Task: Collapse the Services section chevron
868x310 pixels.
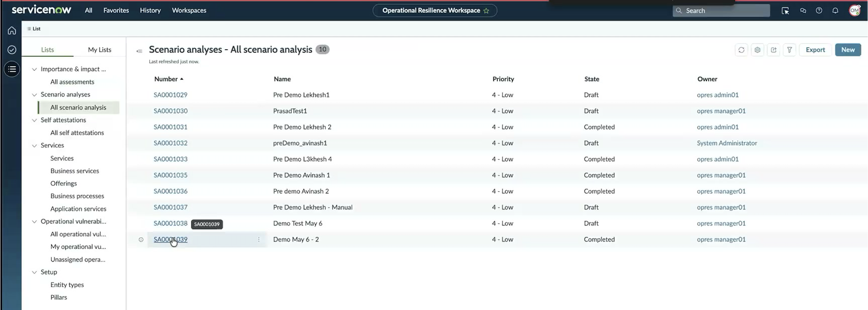Action: tap(34, 146)
